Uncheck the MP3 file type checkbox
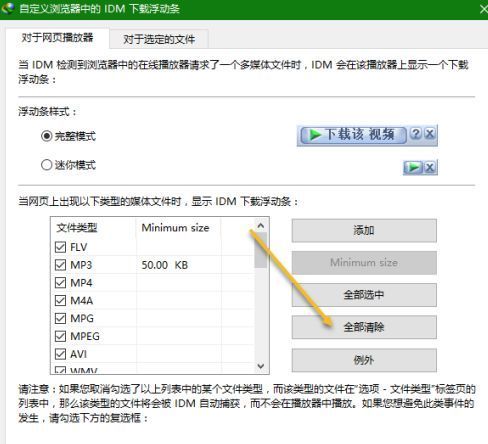The height and width of the screenshot is (444, 488). [x=60, y=265]
